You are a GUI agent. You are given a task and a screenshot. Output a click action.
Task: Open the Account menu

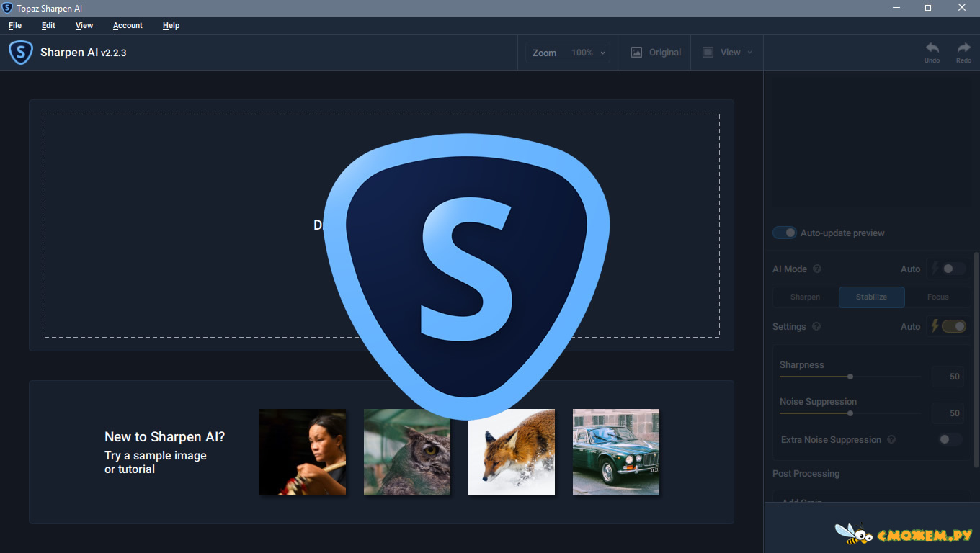pyautogui.click(x=128, y=25)
